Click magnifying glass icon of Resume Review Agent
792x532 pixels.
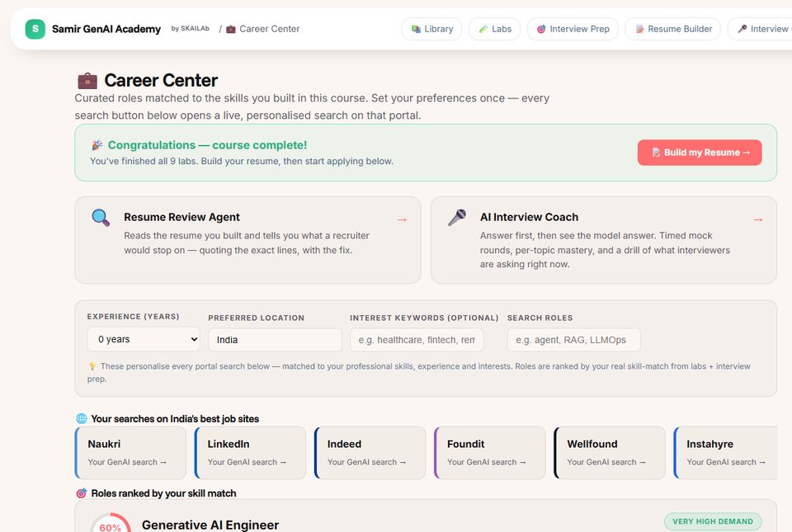(101, 218)
